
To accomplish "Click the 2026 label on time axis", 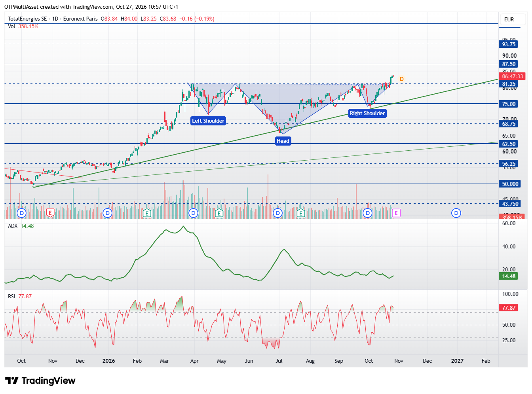I will coord(108,361).
